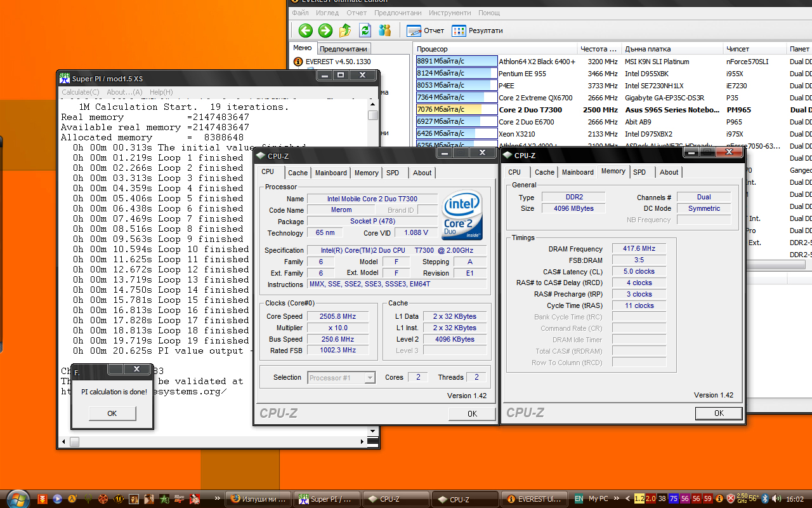The height and width of the screenshot is (508, 812).
Task: Launch the Quake quick launch icon
Action: click(87, 499)
